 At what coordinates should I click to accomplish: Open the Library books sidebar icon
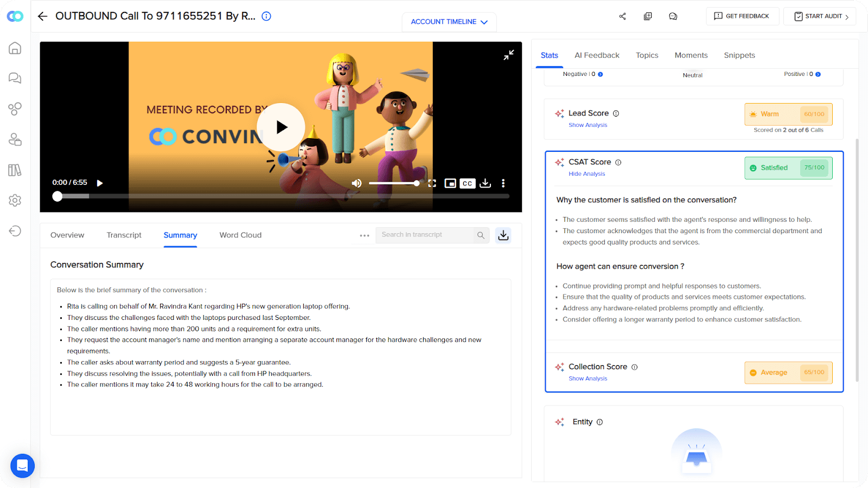tap(15, 170)
